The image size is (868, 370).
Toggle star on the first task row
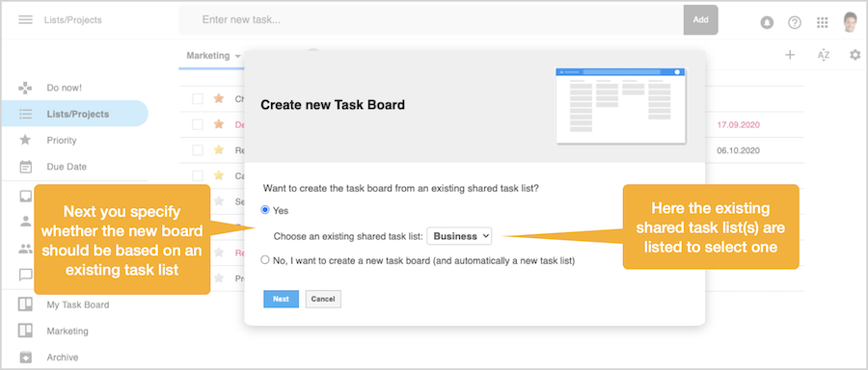(x=219, y=98)
